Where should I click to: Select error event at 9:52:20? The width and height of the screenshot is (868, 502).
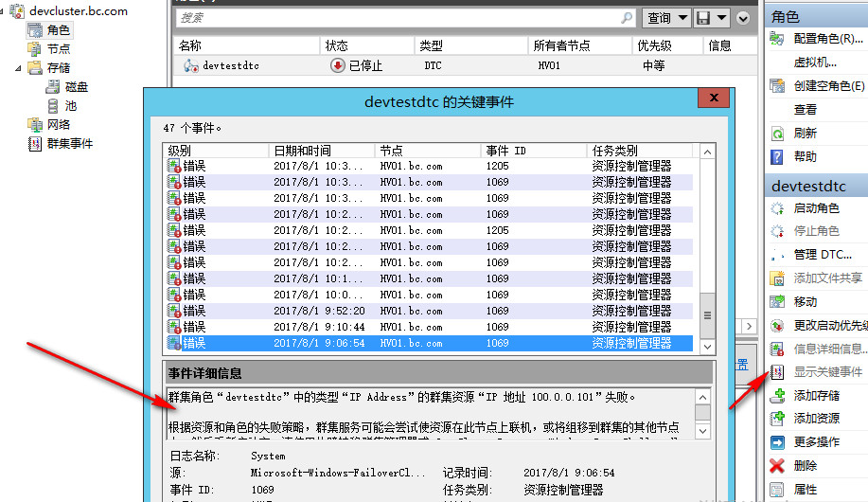pyautogui.click(x=429, y=311)
